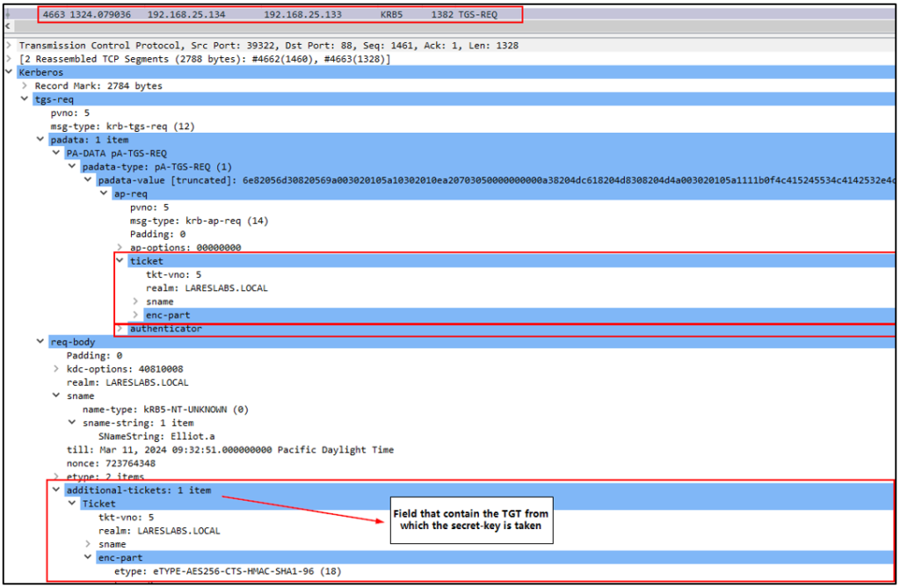Viewport: 900px width, 588px height.
Task: Expand Record Mark 2784 bytes
Action: point(25,85)
